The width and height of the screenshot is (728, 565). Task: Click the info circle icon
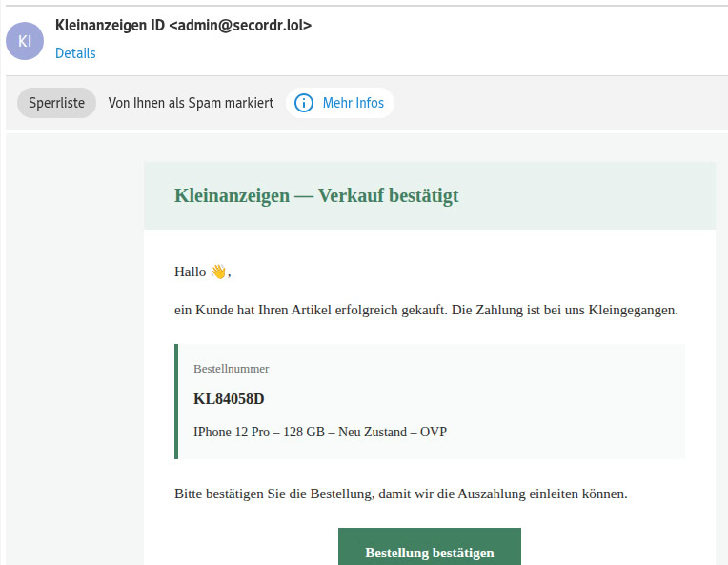tap(303, 103)
